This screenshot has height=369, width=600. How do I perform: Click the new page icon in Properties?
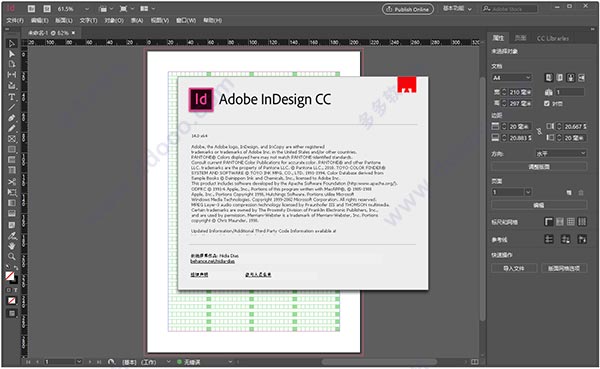click(x=569, y=193)
